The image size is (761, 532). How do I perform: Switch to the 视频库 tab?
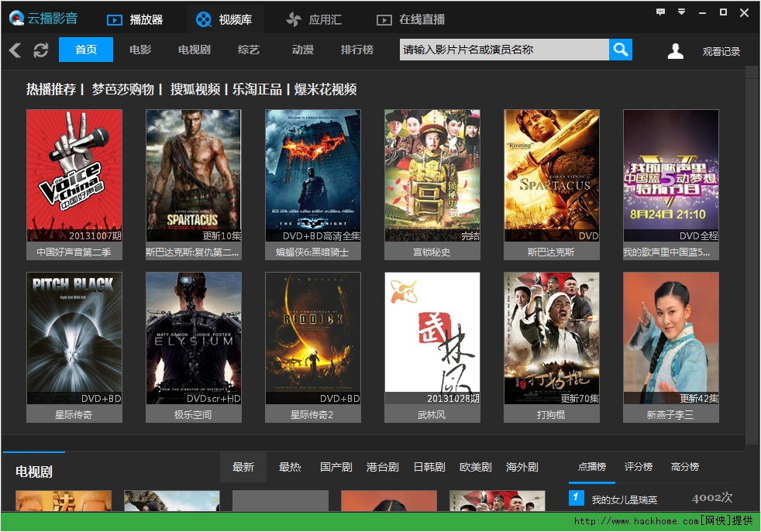(224, 19)
